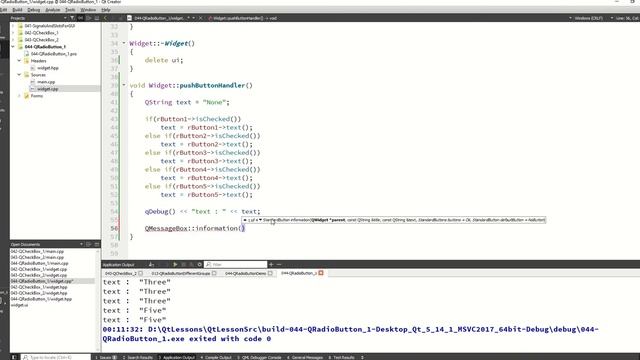Image resolution: width=640 pixels, height=360 pixels.
Task: Open the Search Results pane
Action: pos(138,357)
